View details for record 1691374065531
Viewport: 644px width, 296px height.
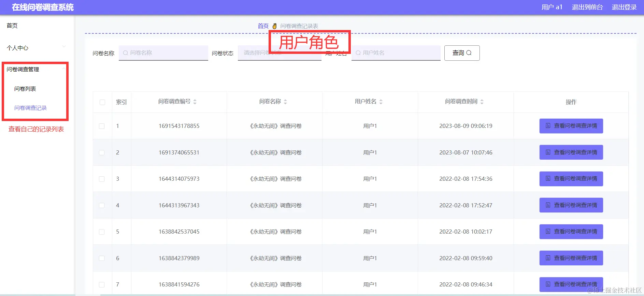[x=571, y=152]
